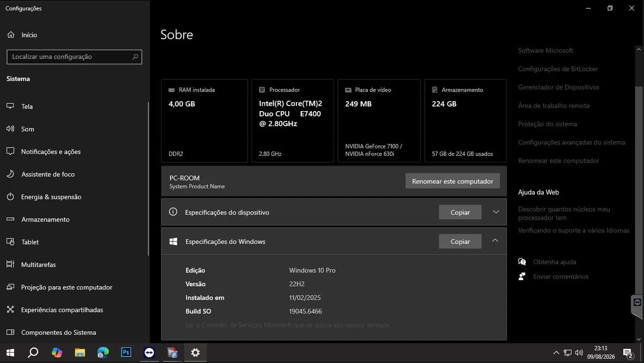Click the Settings gear in the taskbar

coord(196,353)
